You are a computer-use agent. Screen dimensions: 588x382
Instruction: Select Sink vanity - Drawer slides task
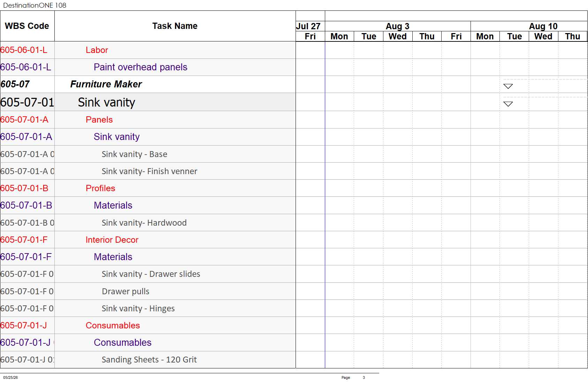[x=151, y=274]
